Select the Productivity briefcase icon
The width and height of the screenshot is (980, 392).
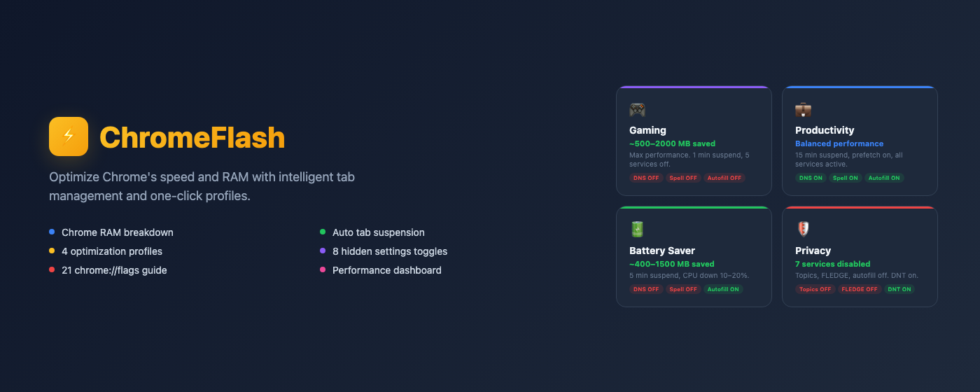pyautogui.click(x=803, y=110)
